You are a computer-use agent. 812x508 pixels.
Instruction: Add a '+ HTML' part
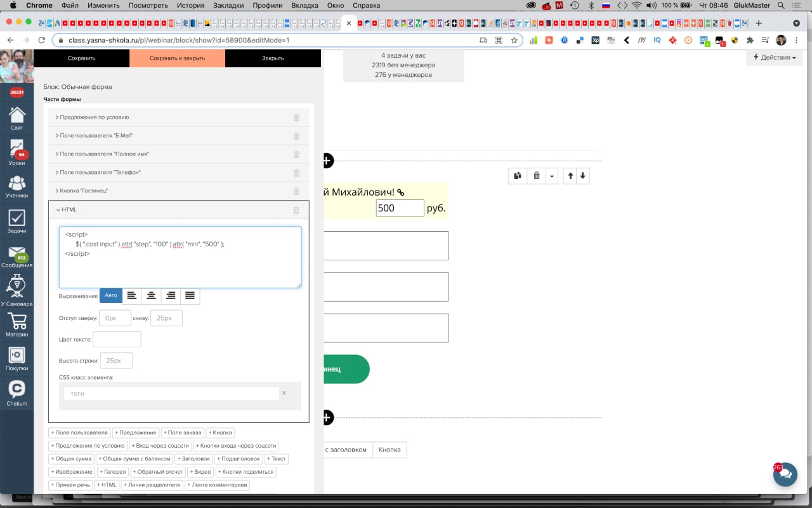point(107,485)
